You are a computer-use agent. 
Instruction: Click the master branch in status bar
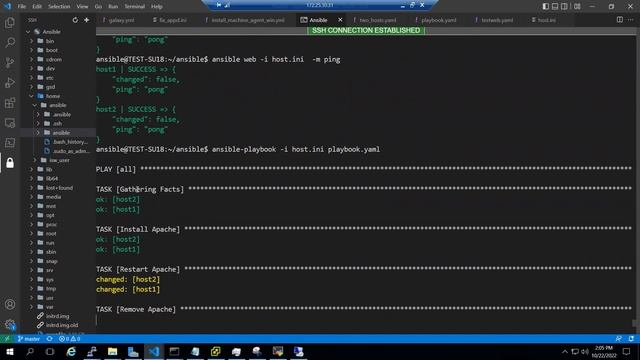[x=29, y=339]
